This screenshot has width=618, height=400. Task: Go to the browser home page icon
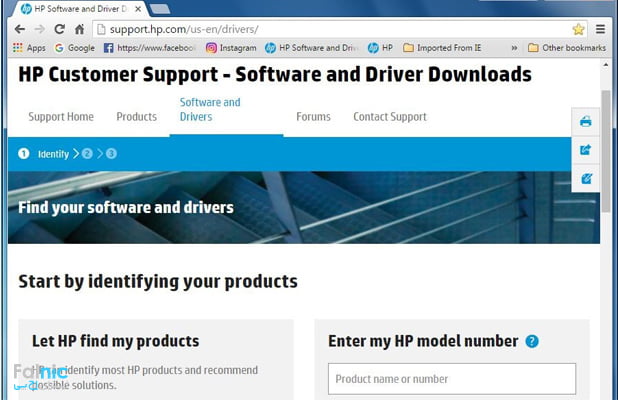click(x=79, y=29)
